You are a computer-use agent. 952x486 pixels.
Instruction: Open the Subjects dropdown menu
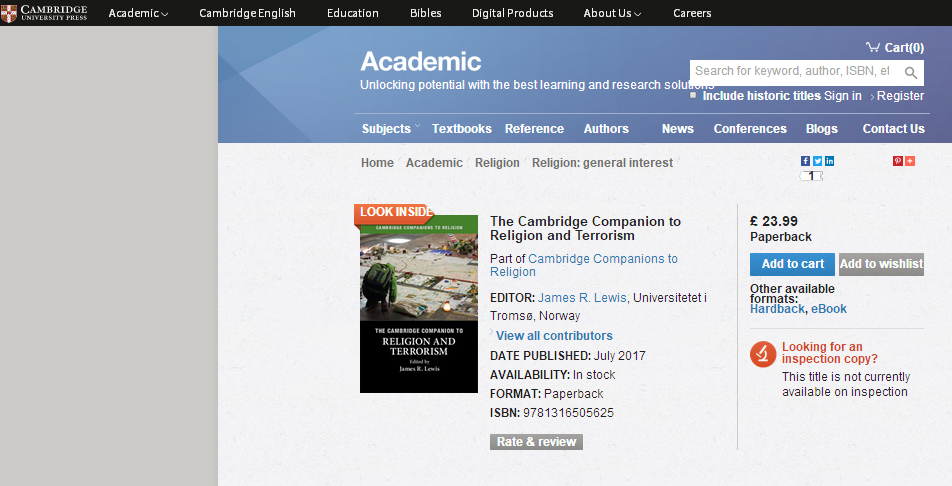[x=390, y=128]
